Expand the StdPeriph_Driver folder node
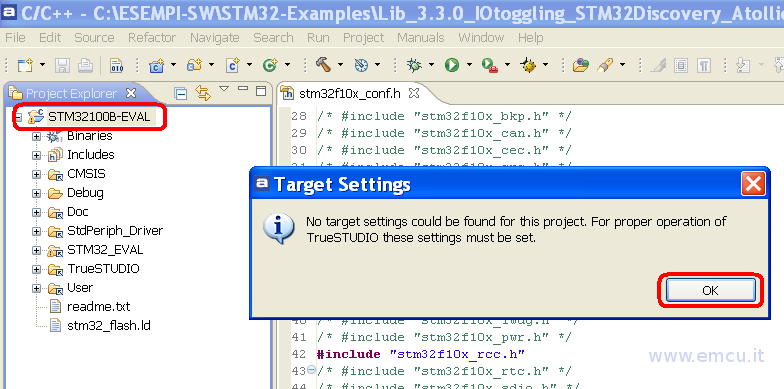 (36, 231)
